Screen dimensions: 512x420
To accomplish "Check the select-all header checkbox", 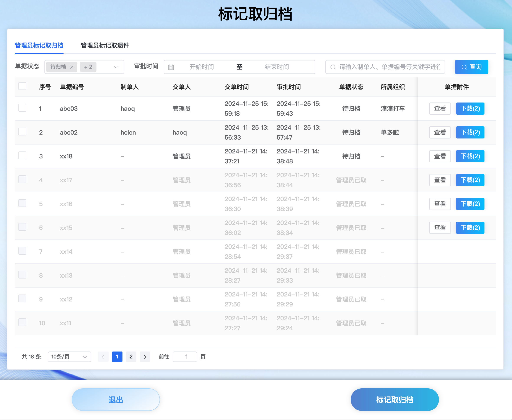I will pyautogui.click(x=22, y=86).
